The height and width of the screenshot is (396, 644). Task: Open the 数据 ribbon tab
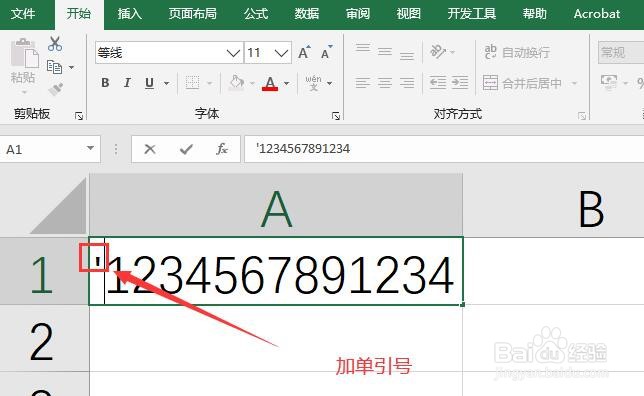[x=306, y=14]
